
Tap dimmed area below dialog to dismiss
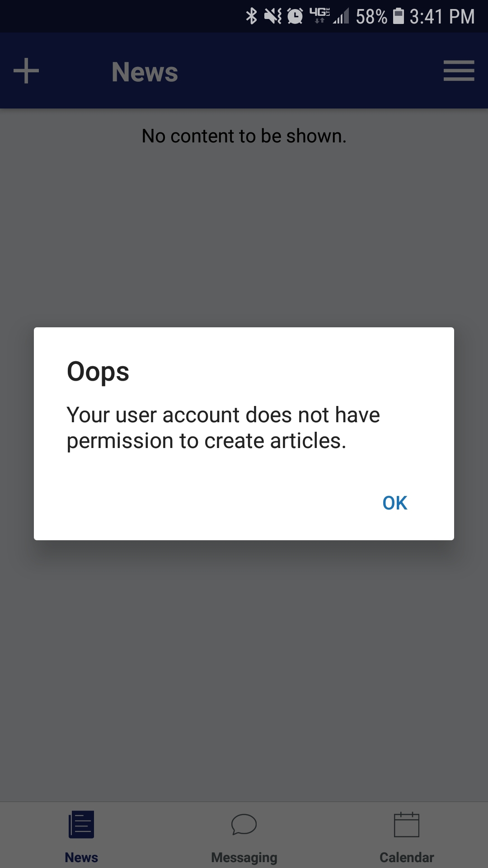coord(244,669)
